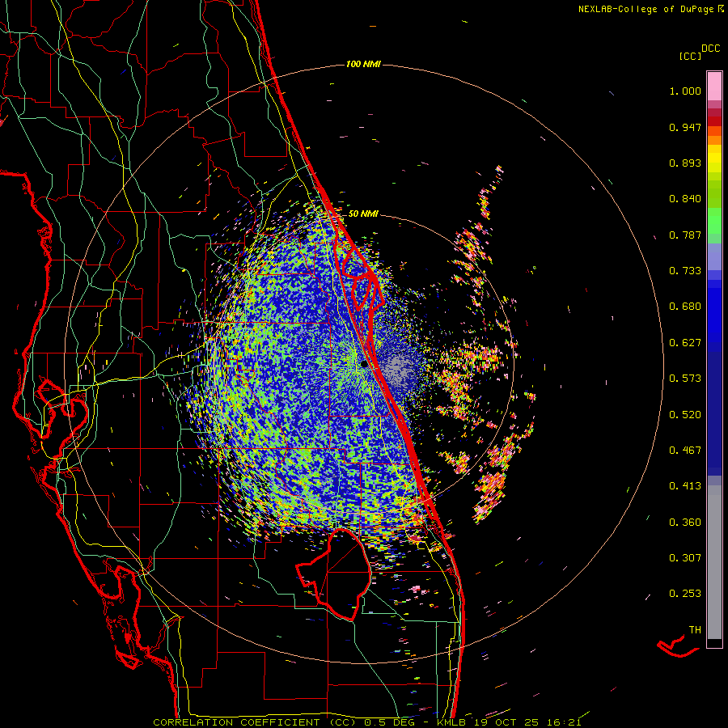The height and width of the screenshot is (728, 728).
Task: Click the 50 NMI range ring label
Action: 363,214
